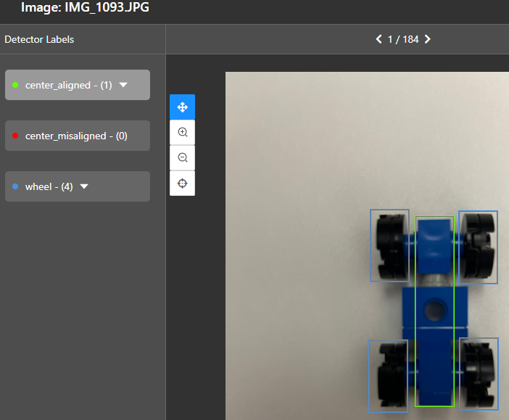Select the top-left wheel bounding box

point(389,245)
